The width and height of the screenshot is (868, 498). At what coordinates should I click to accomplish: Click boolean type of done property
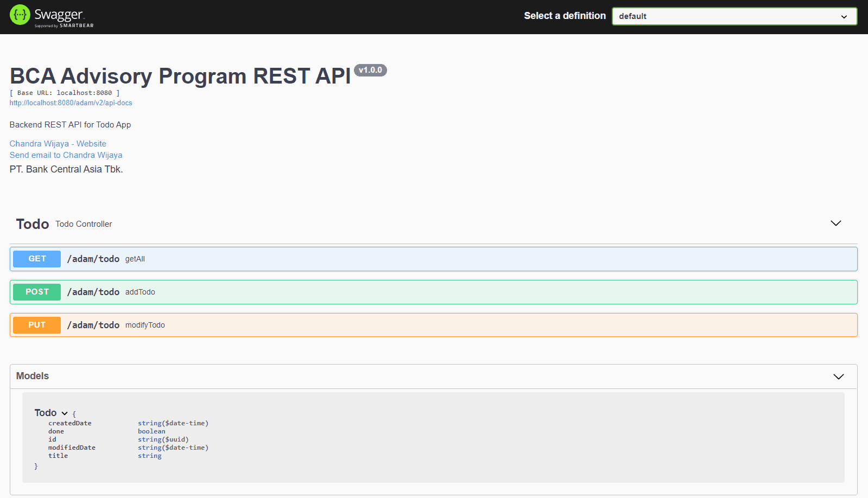[x=151, y=431]
